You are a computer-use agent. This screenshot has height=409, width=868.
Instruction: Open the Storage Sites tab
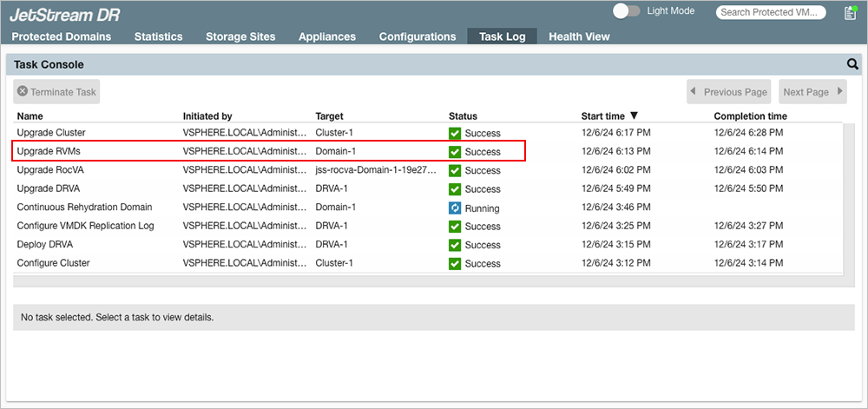click(240, 36)
